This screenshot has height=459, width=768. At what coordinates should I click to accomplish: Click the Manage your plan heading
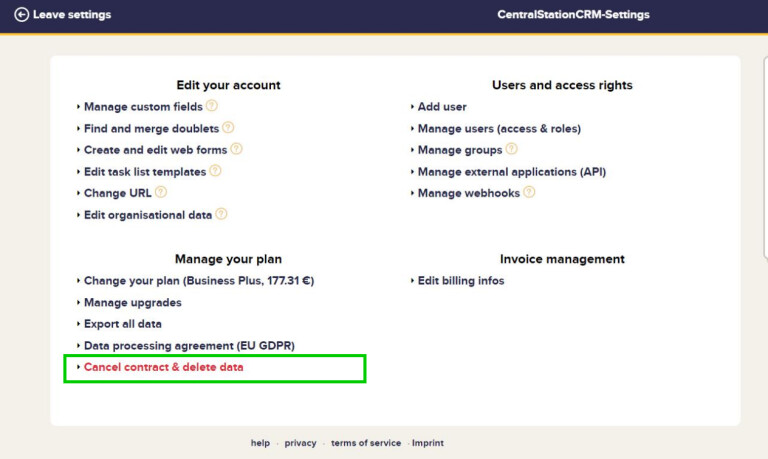click(x=228, y=259)
